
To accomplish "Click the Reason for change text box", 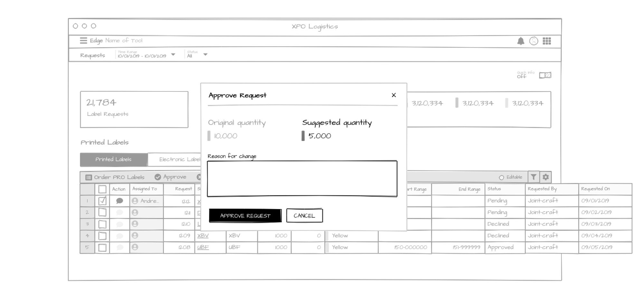I will click(302, 179).
